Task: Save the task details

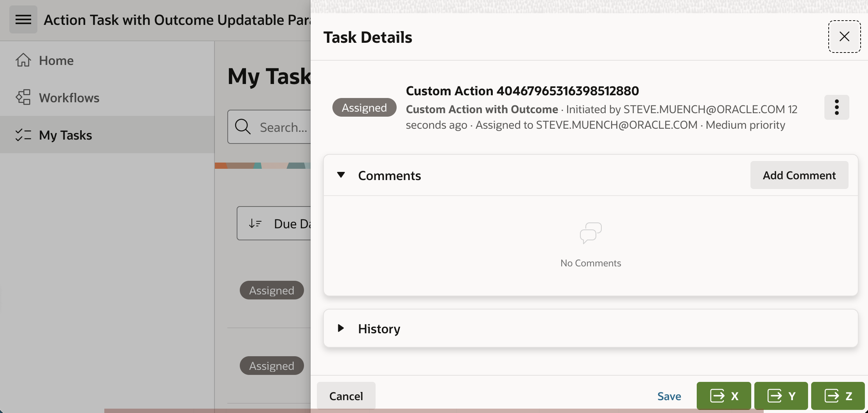Action: coord(669,396)
